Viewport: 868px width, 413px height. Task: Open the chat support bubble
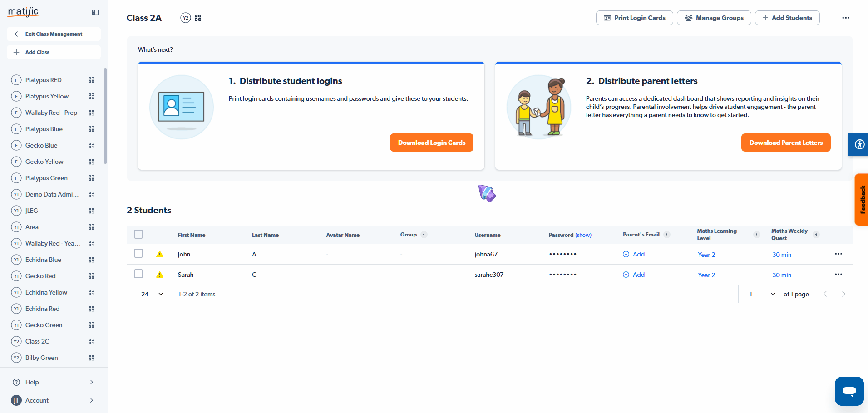point(848,391)
